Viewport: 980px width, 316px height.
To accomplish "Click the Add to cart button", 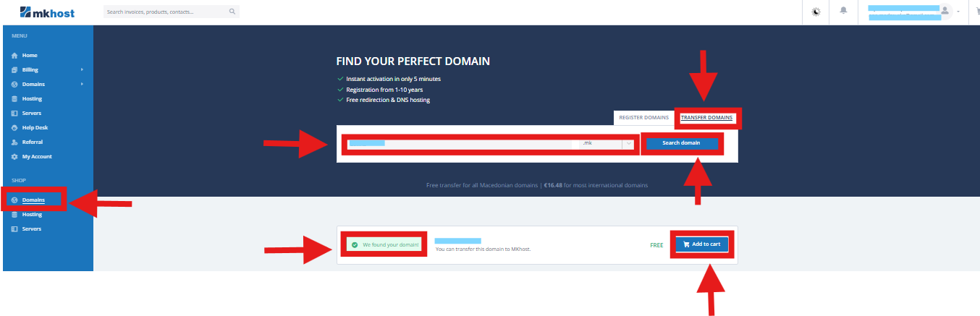I will (x=701, y=244).
